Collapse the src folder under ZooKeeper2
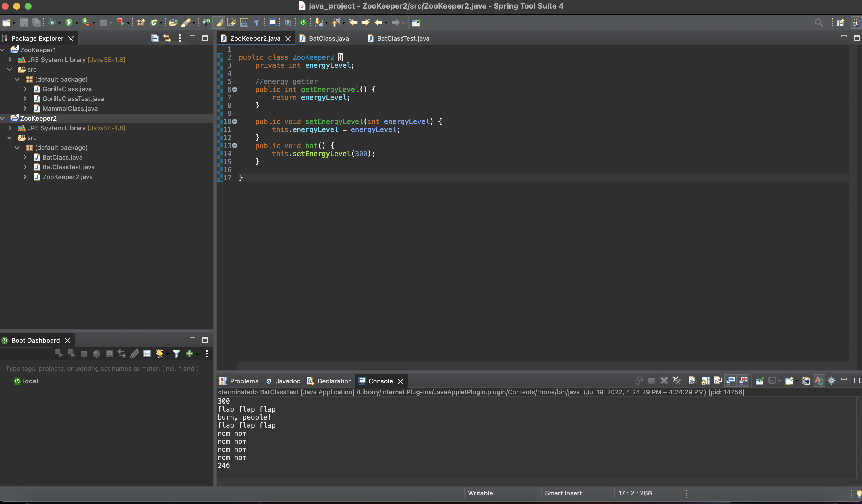This screenshot has height=504, width=862. (10, 138)
